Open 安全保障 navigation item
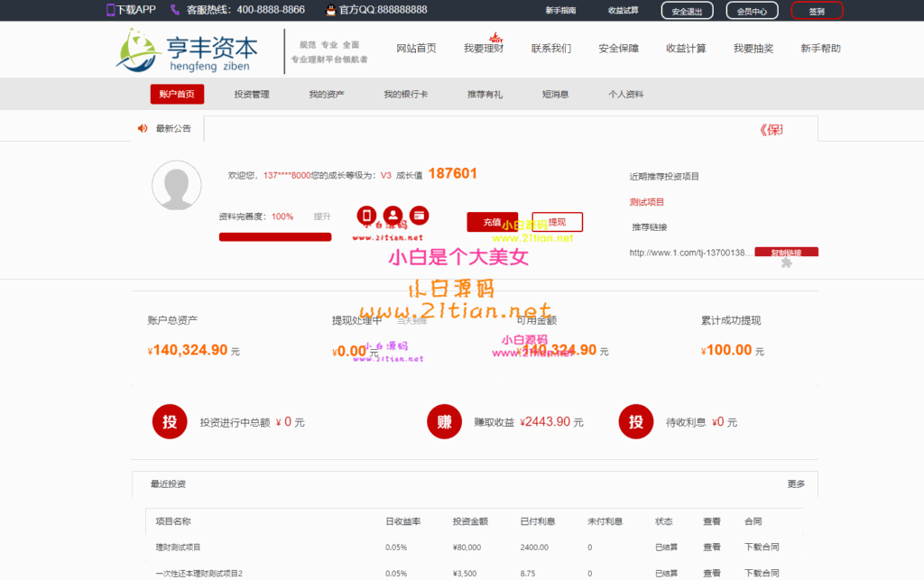This screenshot has height=580, width=924. [618, 49]
